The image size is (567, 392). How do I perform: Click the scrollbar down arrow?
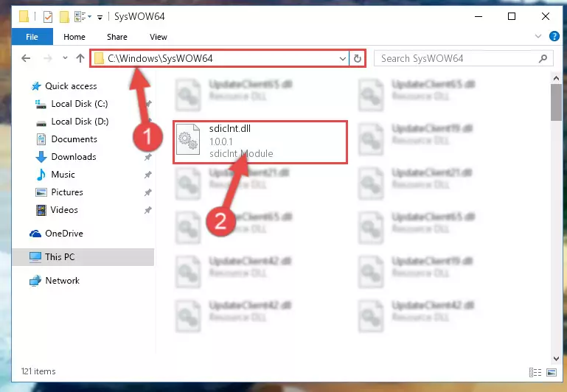coord(556,358)
